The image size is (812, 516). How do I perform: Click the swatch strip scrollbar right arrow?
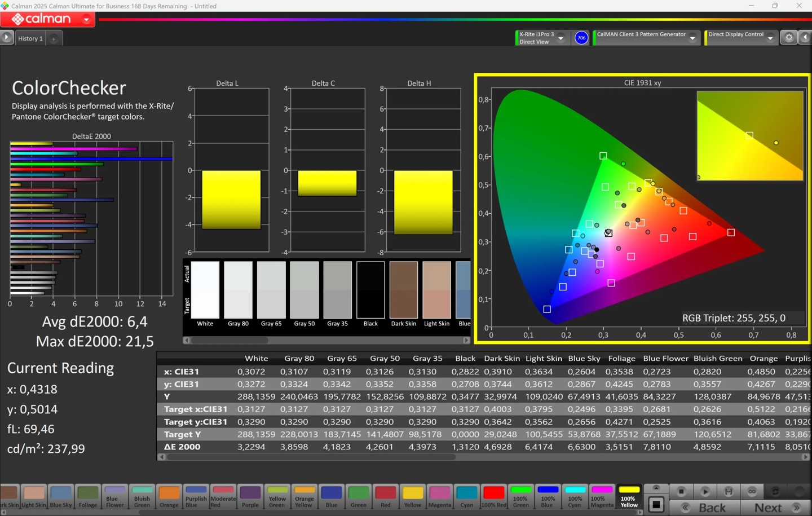(466, 340)
